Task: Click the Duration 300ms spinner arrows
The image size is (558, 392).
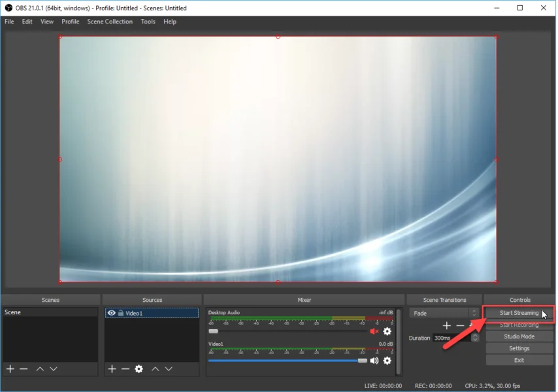Action: click(x=475, y=338)
